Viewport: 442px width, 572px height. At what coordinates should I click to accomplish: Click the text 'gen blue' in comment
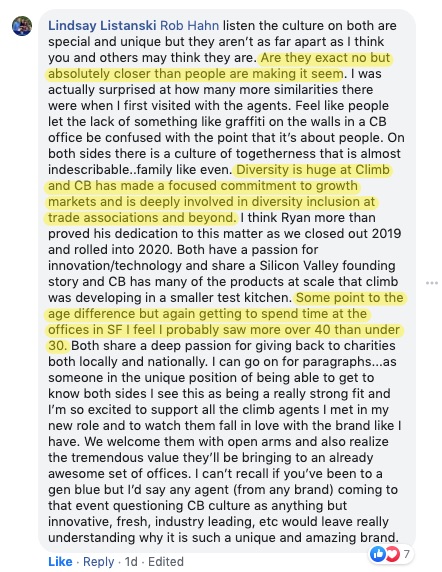(74, 490)
